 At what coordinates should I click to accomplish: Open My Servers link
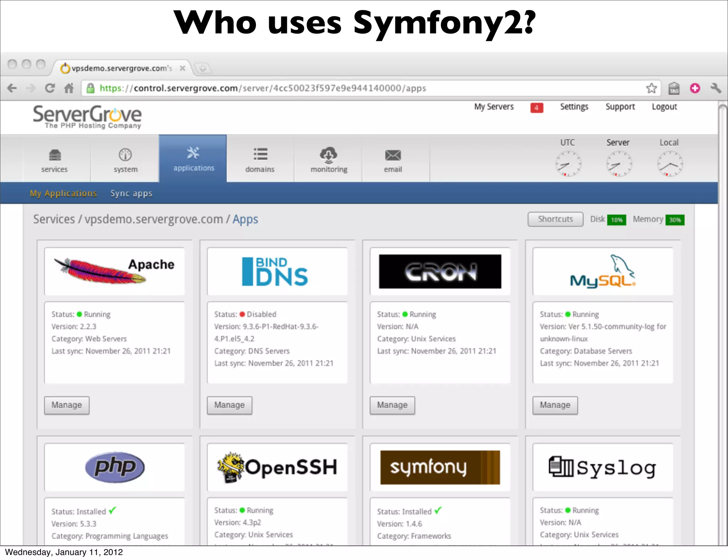(494, 107)
